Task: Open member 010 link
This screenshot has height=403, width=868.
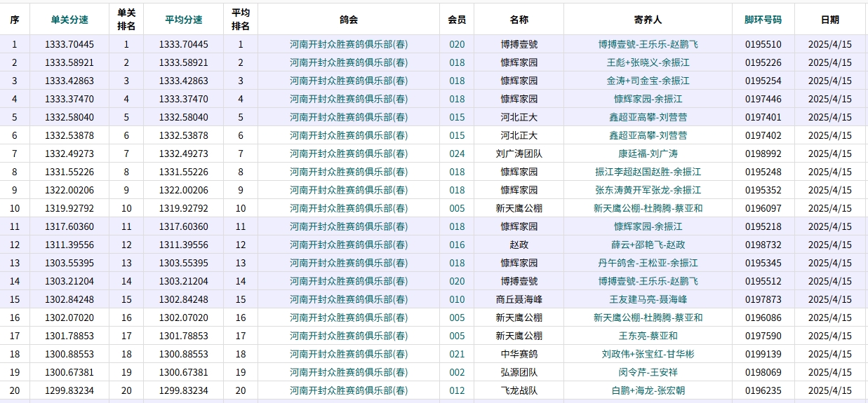Action: [x=457, y=299]
